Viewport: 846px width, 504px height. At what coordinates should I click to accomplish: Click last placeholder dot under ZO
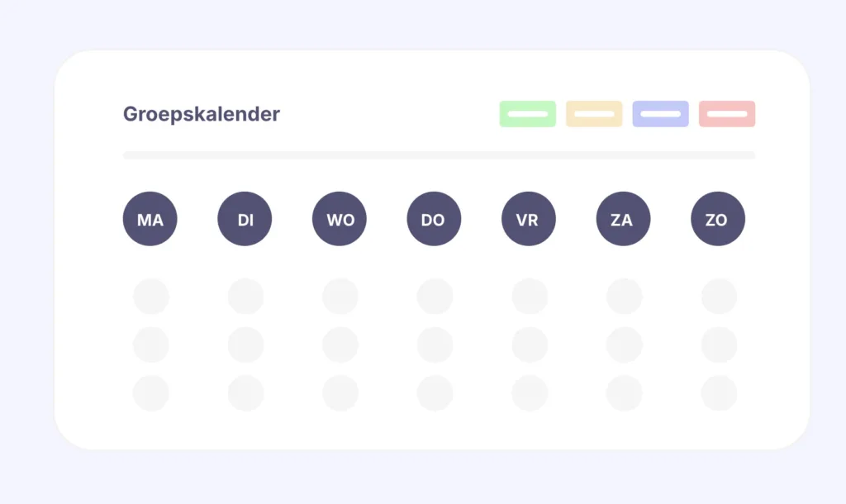pyautogui.click(x=719, y=393)
